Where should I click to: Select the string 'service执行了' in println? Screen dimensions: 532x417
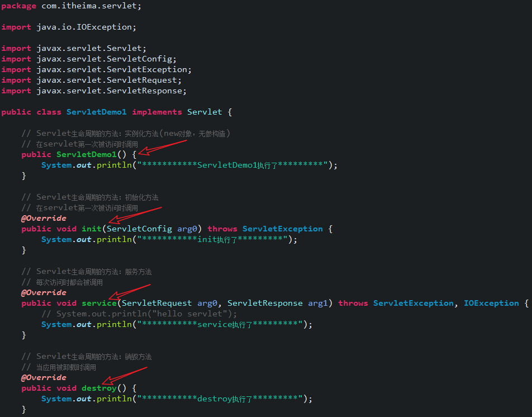225,325
